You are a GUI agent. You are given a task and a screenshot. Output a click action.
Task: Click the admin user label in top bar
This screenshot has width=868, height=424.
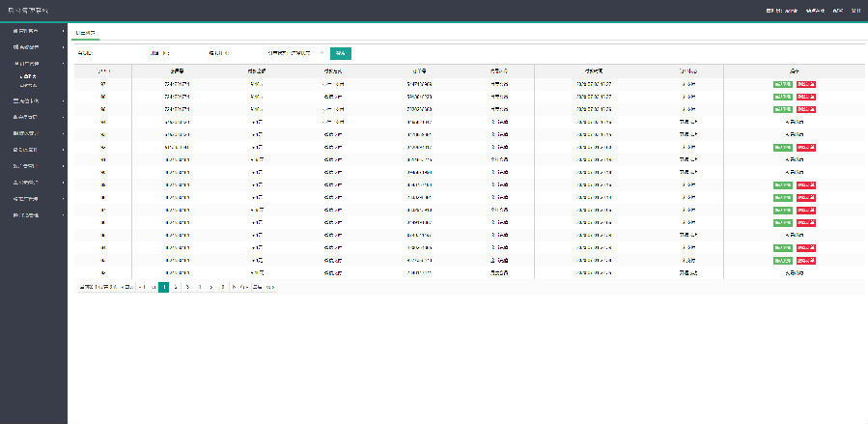(782, 11)
